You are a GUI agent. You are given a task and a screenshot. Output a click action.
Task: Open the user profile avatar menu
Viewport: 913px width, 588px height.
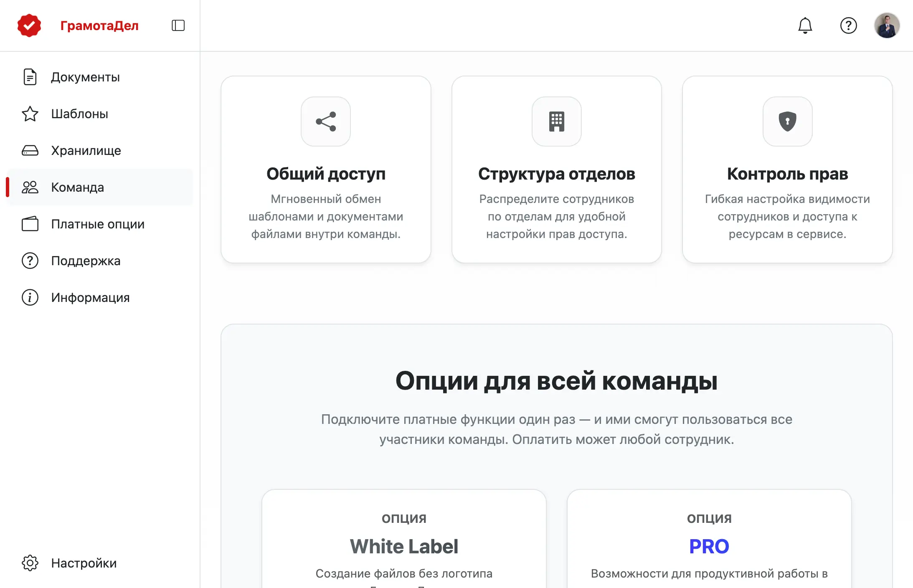(x=887, y=25)
